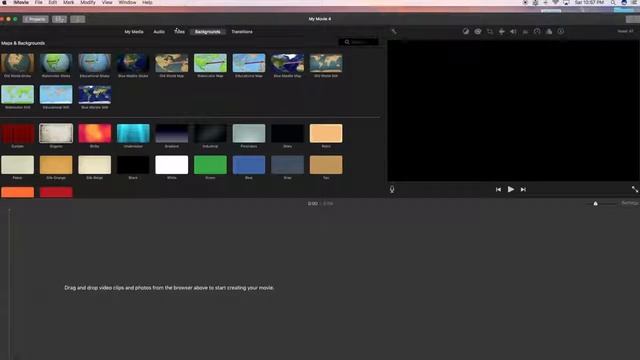Screen dimensions: 640x360
Task: Choose the Gradient background
Action: [172, 133]
